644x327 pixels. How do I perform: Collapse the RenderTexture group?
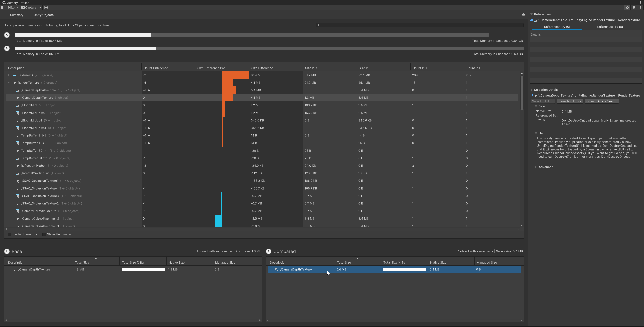(x=9, y=83)
